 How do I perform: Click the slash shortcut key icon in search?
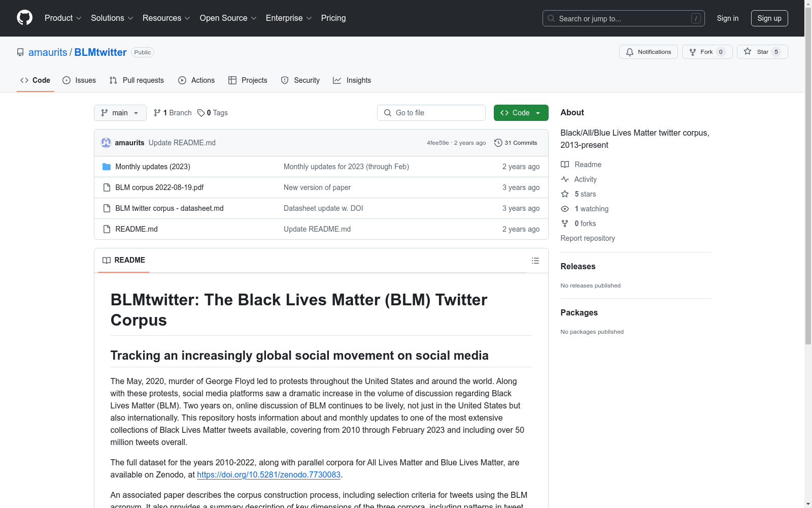point(696,18)
